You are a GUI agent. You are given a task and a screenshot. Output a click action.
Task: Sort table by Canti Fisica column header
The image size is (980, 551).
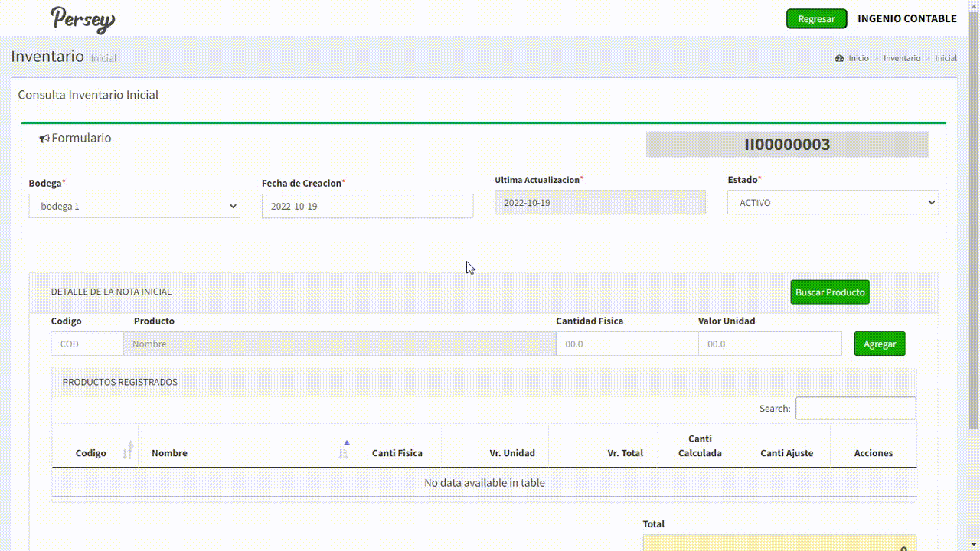click(x=397, y=453)
